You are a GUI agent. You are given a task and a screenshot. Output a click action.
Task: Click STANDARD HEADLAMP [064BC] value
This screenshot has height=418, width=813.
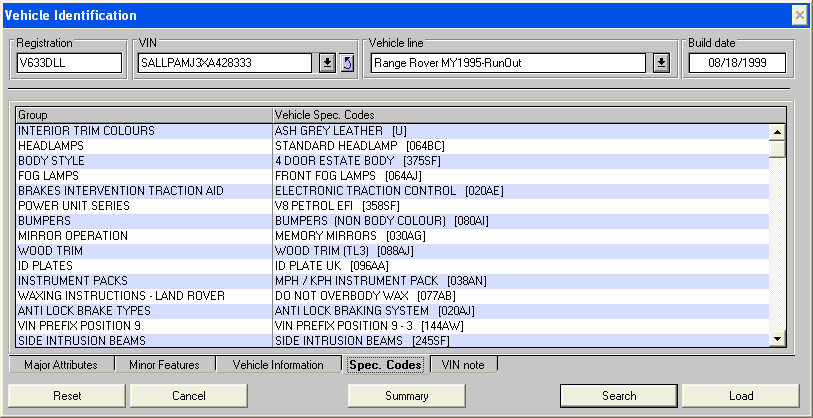[x=359, y=146]
